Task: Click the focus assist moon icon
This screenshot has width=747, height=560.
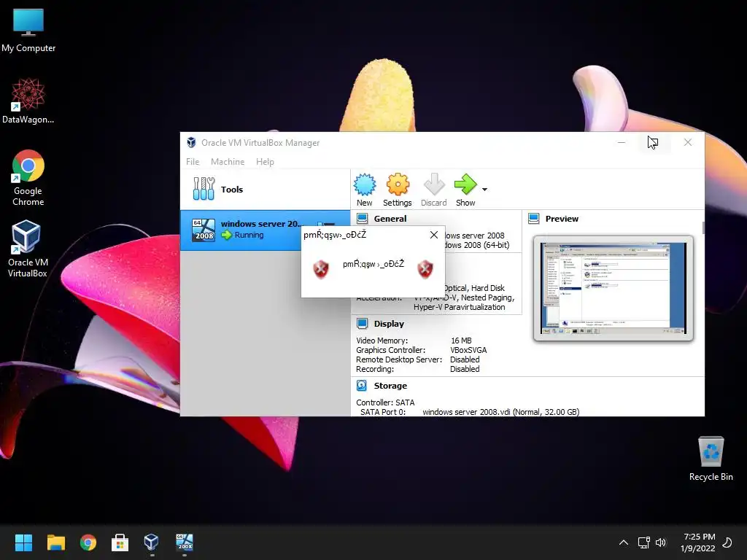Action: click(727, 542)
